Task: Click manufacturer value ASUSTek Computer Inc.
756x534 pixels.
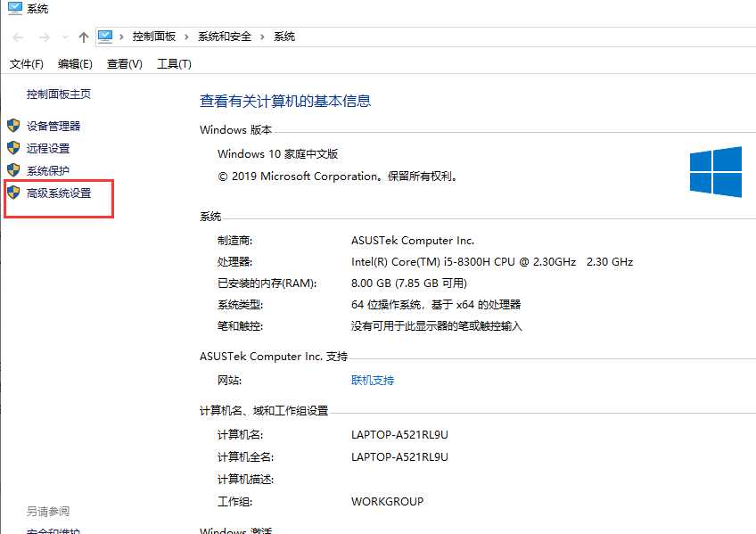Action: [x=413, y=241]
